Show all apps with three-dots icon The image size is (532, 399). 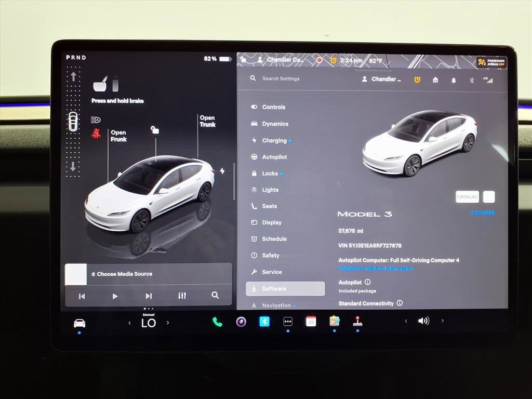(x=288, y=322)
